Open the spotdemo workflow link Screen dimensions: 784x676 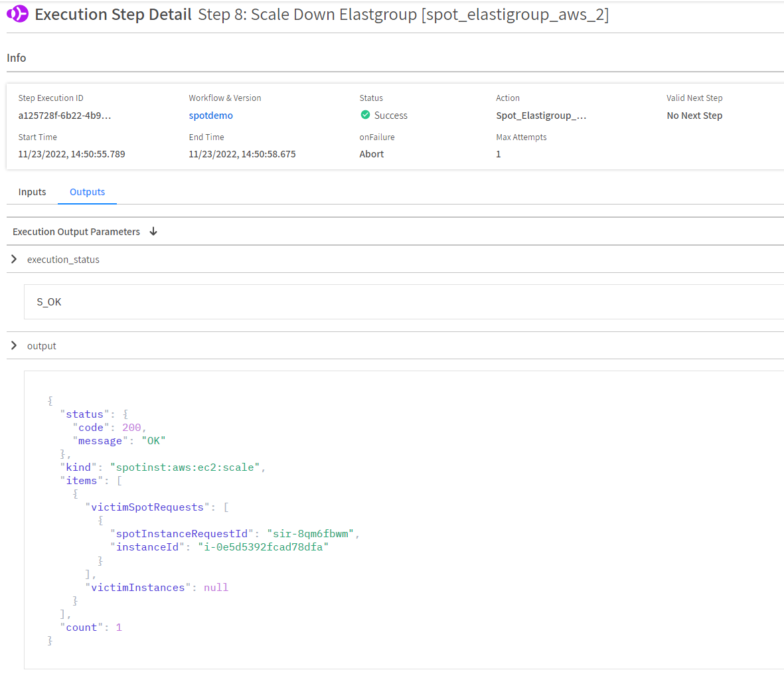click(x=210, y=116)
